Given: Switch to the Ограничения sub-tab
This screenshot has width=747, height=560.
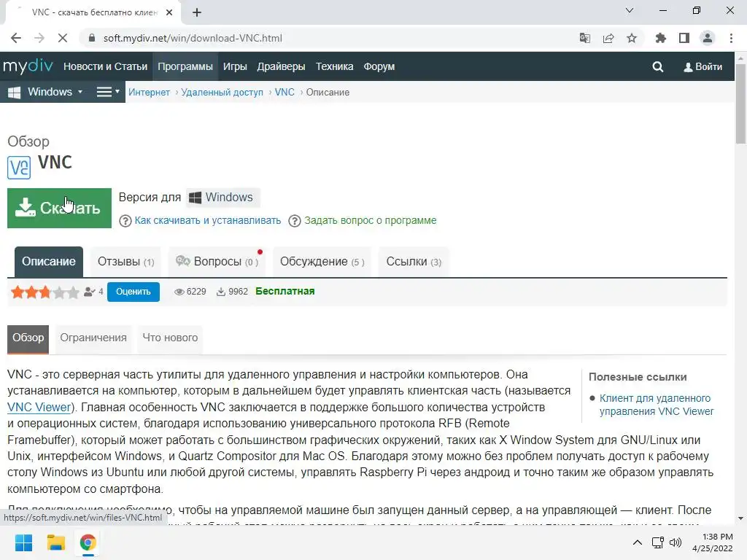Looking at the screenshot, I should pos(93,339).
